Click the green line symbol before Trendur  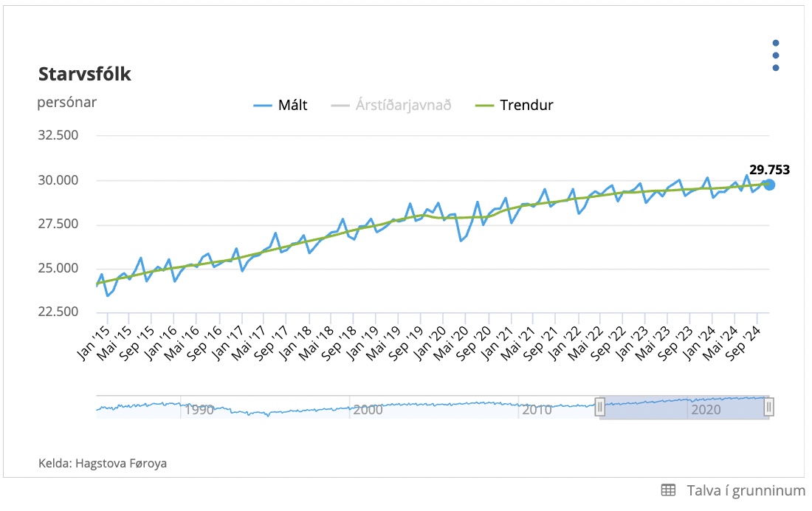click(x=485, y=105)
